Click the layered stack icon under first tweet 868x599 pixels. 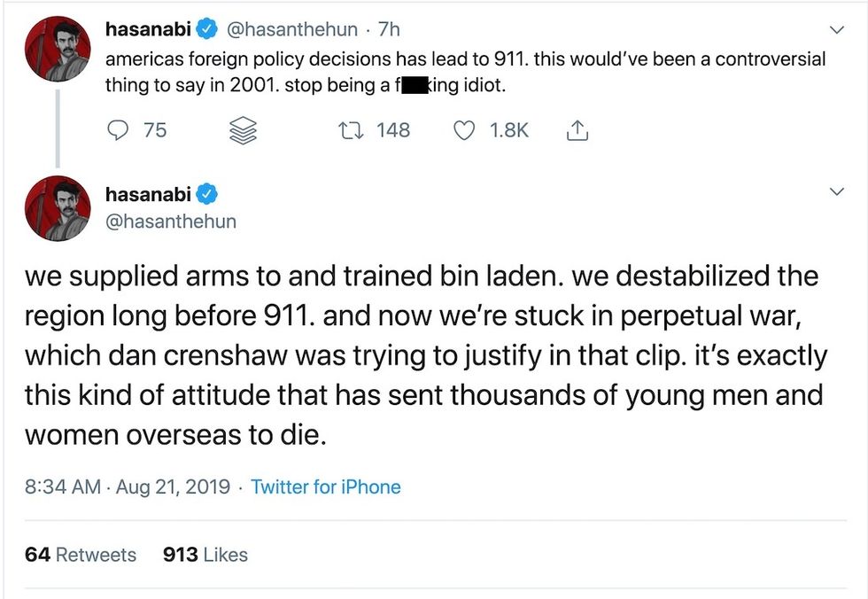point(242,131)
